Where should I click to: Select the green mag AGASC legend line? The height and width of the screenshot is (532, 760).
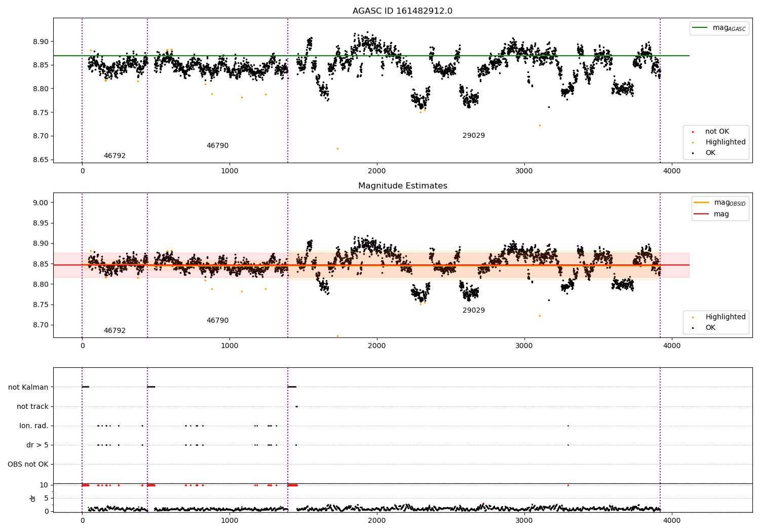pyautogui.click(x=700, y=28)
